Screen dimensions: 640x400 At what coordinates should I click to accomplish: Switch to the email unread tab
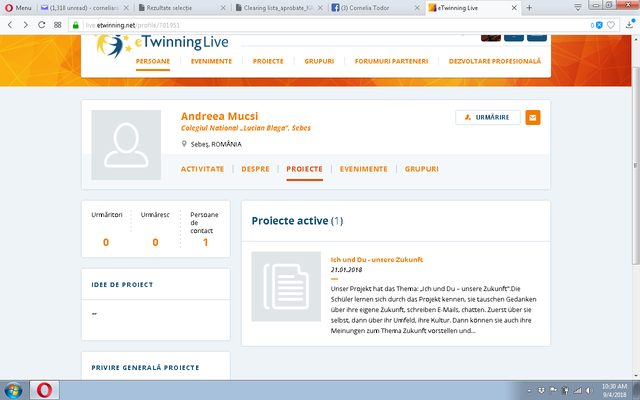pyautogui.click(x=85, y=8)
